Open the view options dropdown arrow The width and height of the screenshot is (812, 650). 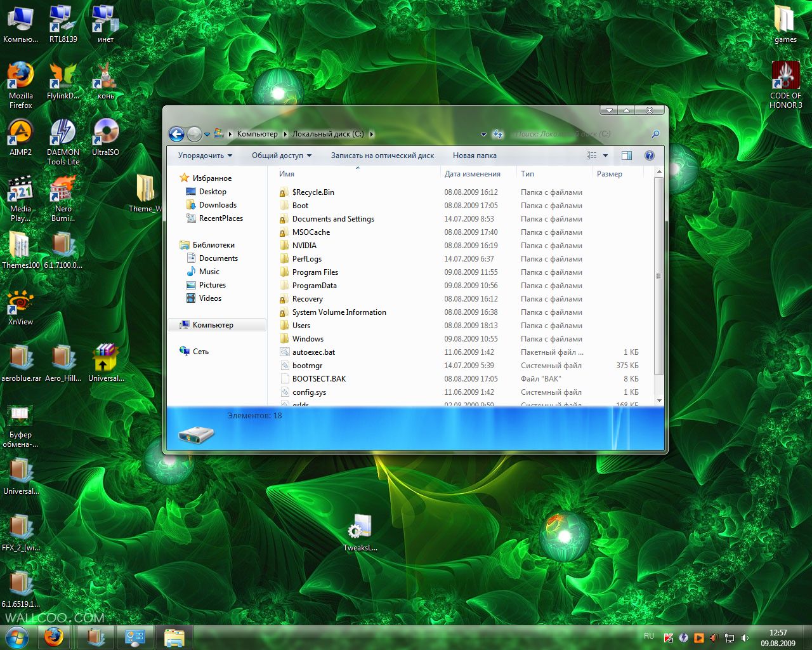point(605,156)
